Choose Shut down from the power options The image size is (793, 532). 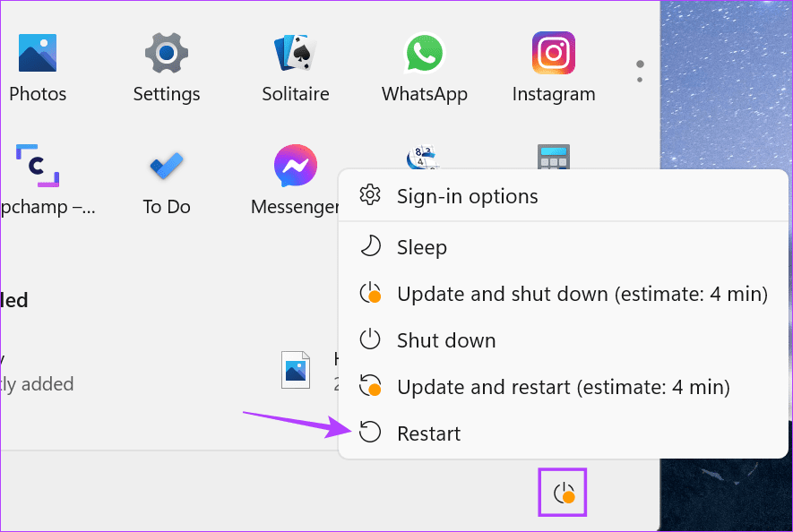pyautogui.click(x=446, y=340)
